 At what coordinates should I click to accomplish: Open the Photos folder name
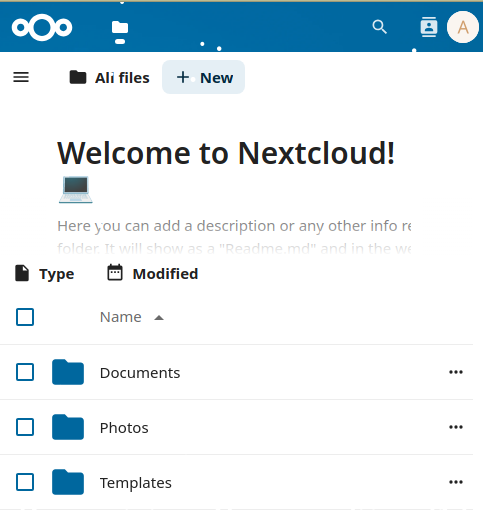tap(124, 428)
